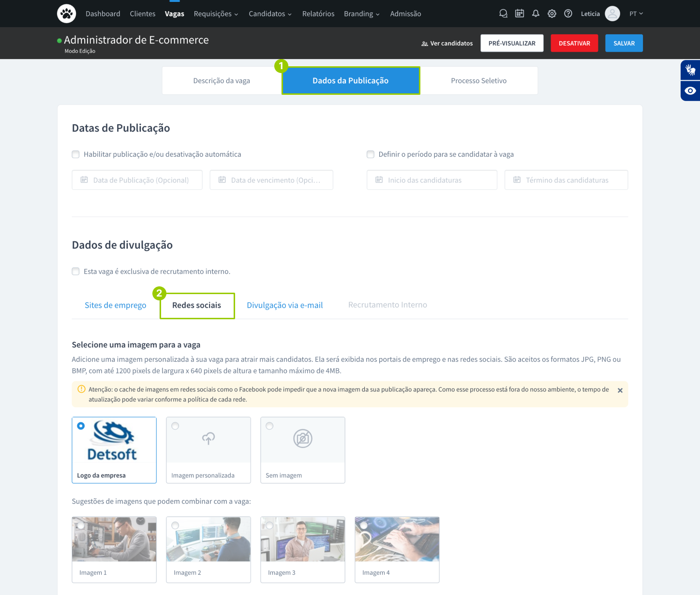
Task: Enable automatic publication and deactivation checkbox
Action: [x=75, y=154]
